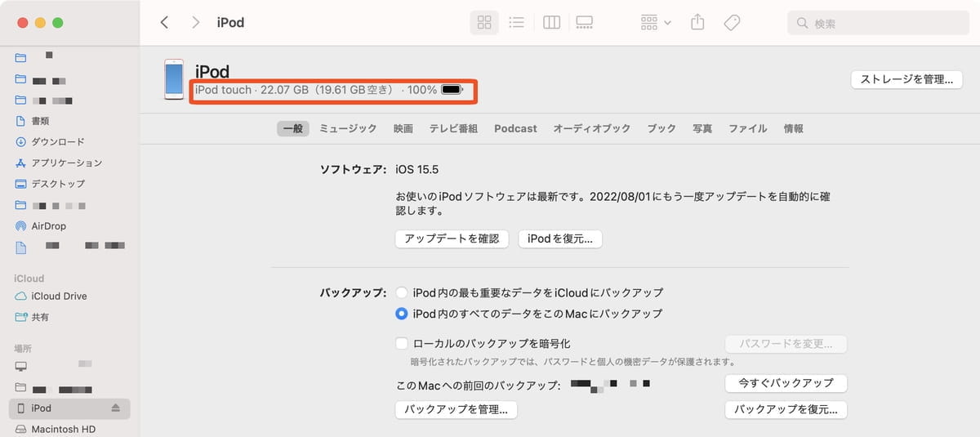
Task: Click アップデートを確認 button
Action: pyautogui.click(x=452, y=239)
